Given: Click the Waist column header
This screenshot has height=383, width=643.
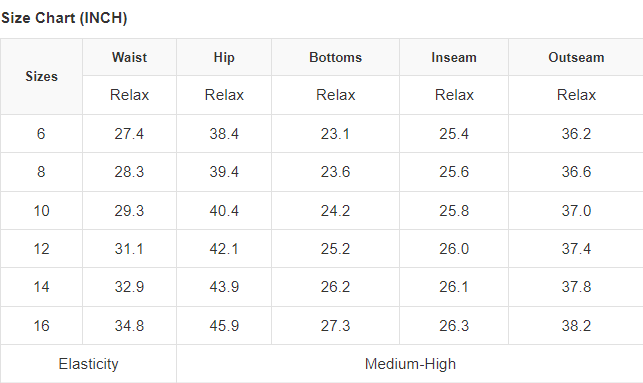Looking at the screenshot, I should tap(129, 57).
